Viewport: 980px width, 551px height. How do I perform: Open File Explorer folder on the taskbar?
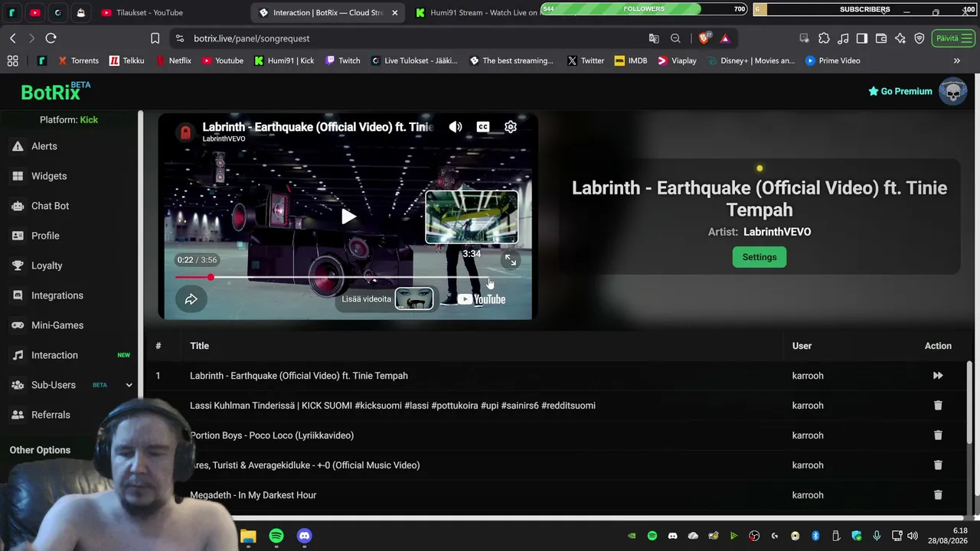(248, 536)
